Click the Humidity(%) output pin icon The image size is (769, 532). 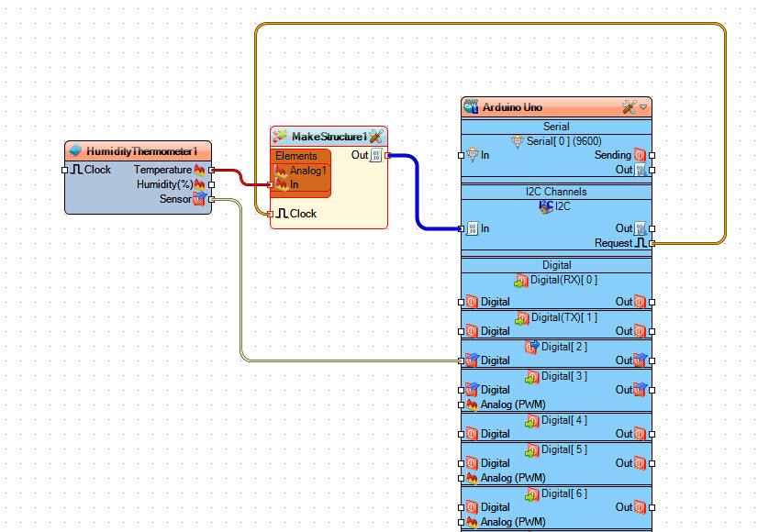[199, 184]
